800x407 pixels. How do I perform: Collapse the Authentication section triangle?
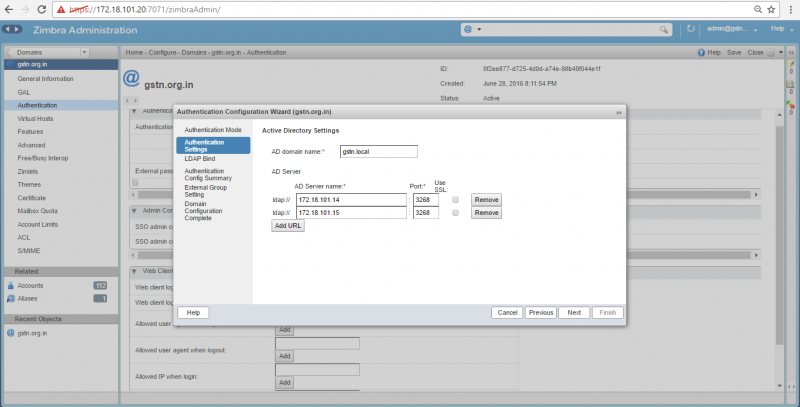click(x=134, y=111)
